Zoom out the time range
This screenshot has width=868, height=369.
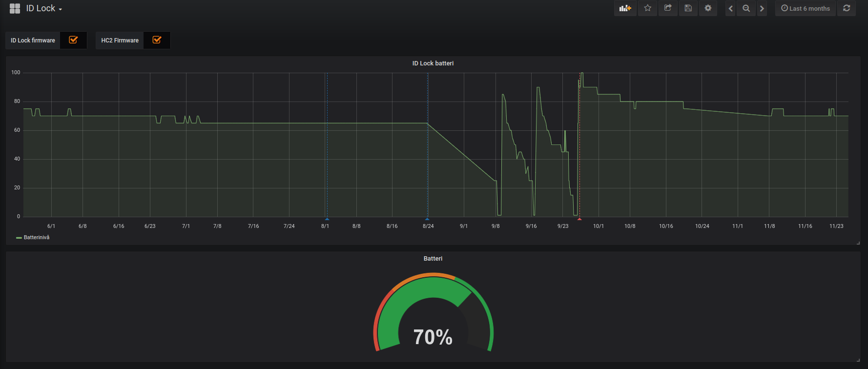[746, 8]
